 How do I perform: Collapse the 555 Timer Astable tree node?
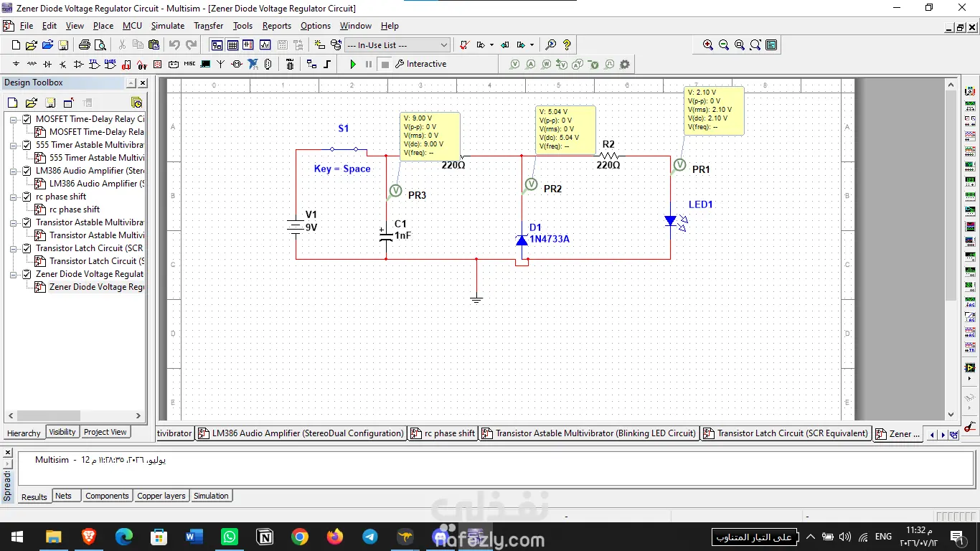tap(14, 145)
